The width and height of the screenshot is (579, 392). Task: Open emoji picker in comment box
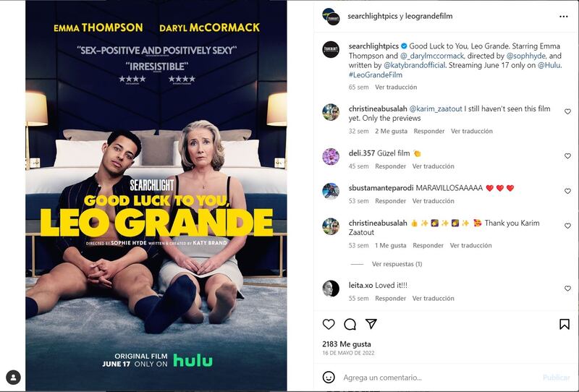coord(329,378)
